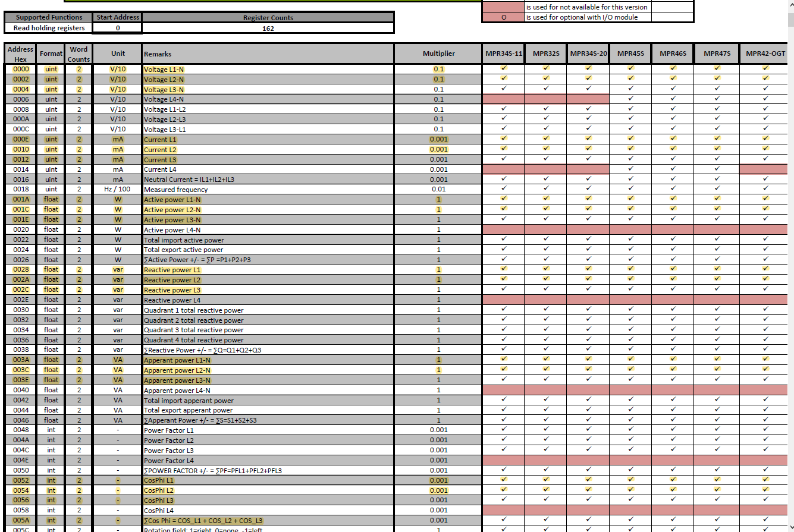
Task: Select the "Neutral Current = IL1+IL2+IL3" cell
Action: pyautogui.click(x=268, y=180)
